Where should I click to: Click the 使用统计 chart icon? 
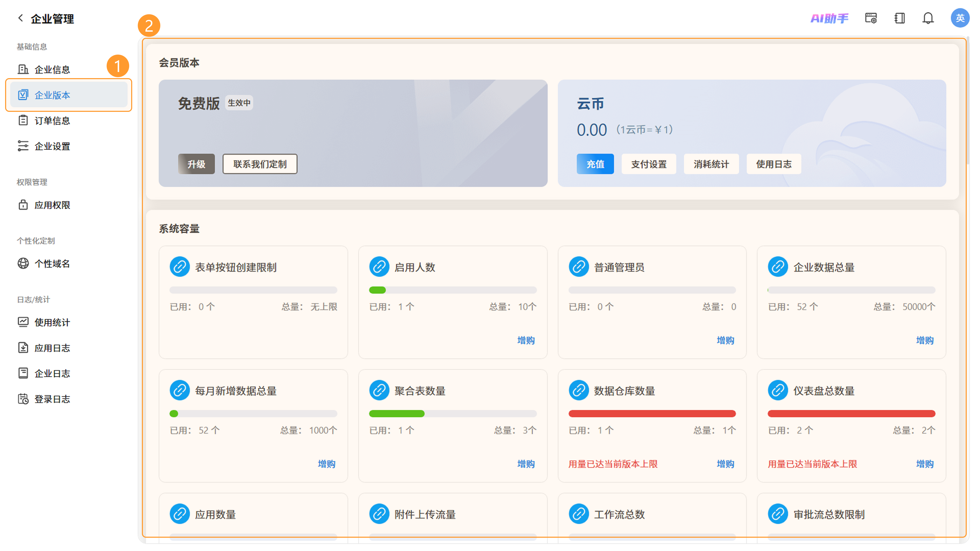coord(23,322)
